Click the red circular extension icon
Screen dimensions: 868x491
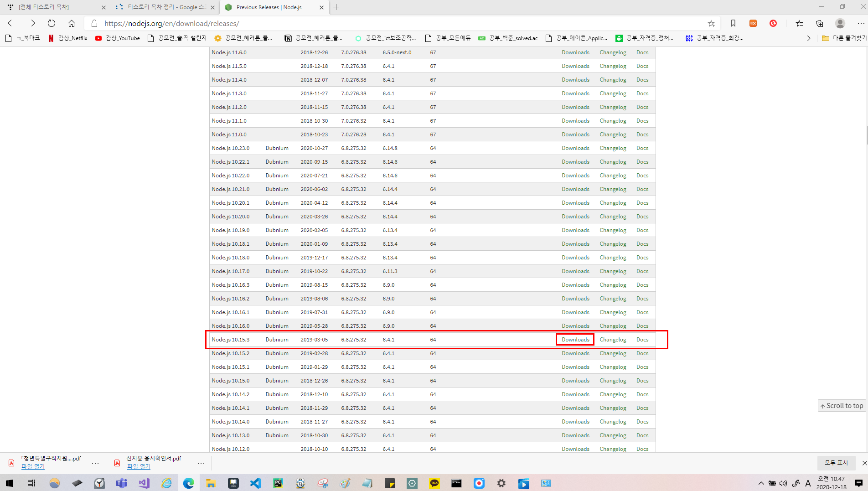(x=773, y=23)
